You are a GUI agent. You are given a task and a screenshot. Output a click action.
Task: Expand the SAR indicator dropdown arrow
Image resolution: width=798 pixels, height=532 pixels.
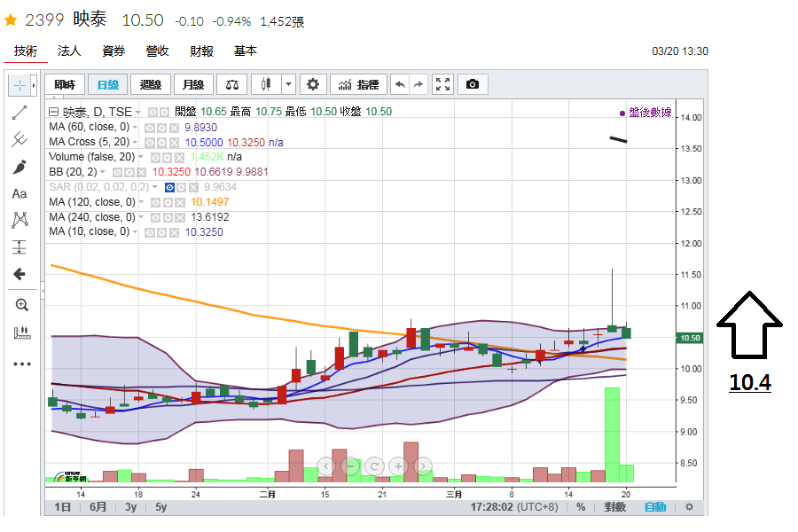click(x=154, y=187)
